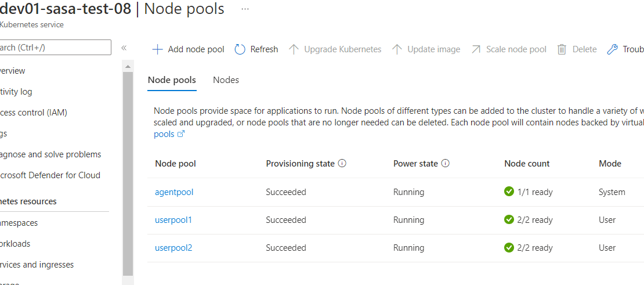The width and height of the screenshot is (644, 285).
Task: Click User mode in userpool2 row
Action: (607, 248)
